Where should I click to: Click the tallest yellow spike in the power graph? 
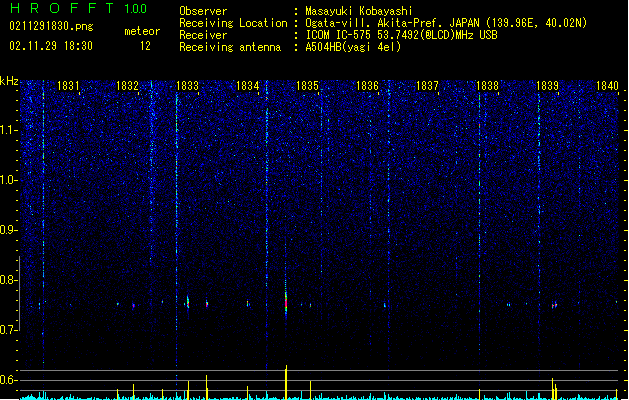pyautogui.click(x=286, y=382)
